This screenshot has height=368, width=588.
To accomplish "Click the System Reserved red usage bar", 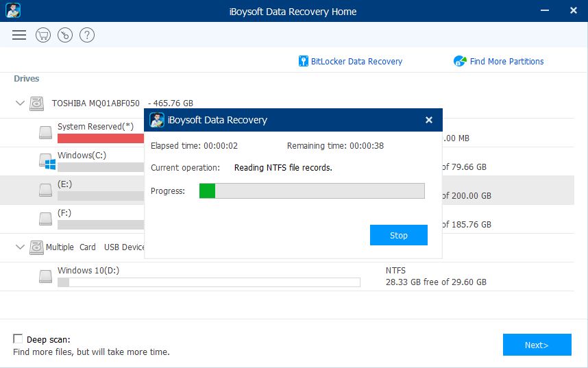I will [x=101, y=138].
